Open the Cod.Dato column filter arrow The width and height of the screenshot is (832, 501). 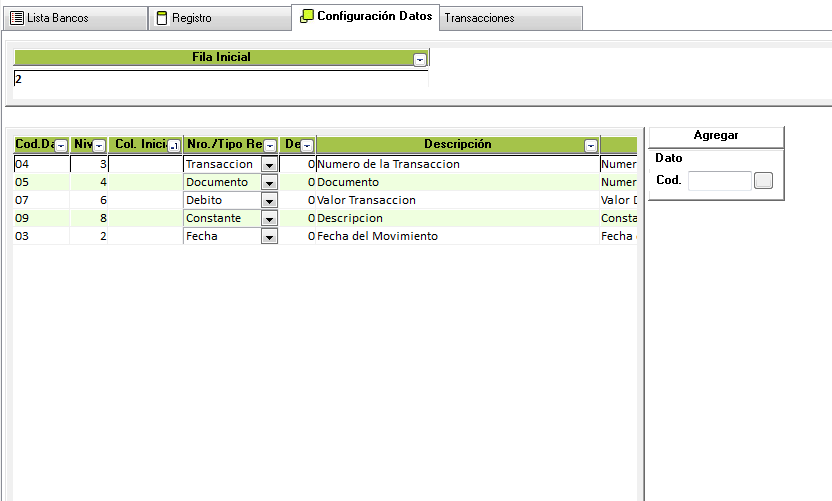tap(62, 146)
